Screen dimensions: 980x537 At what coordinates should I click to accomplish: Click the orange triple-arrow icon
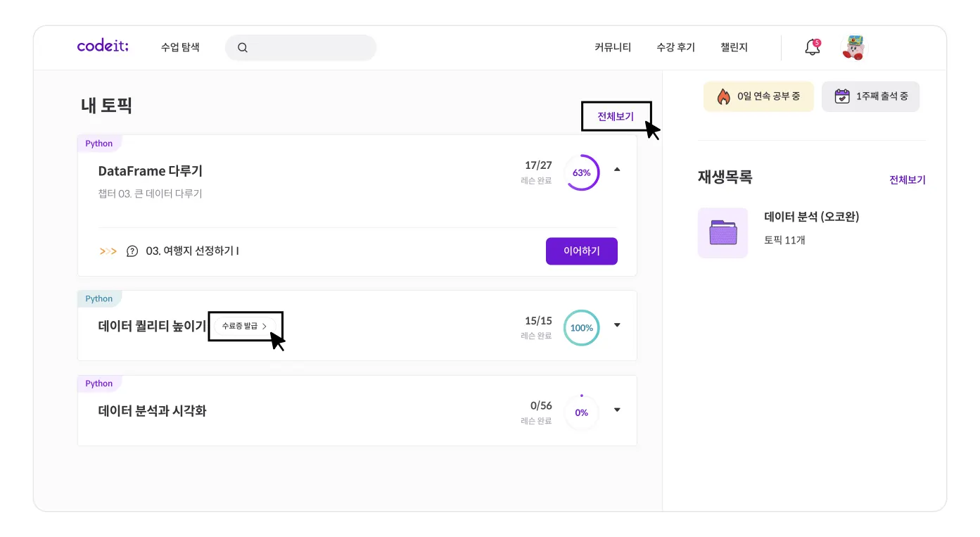pos(108,251)
